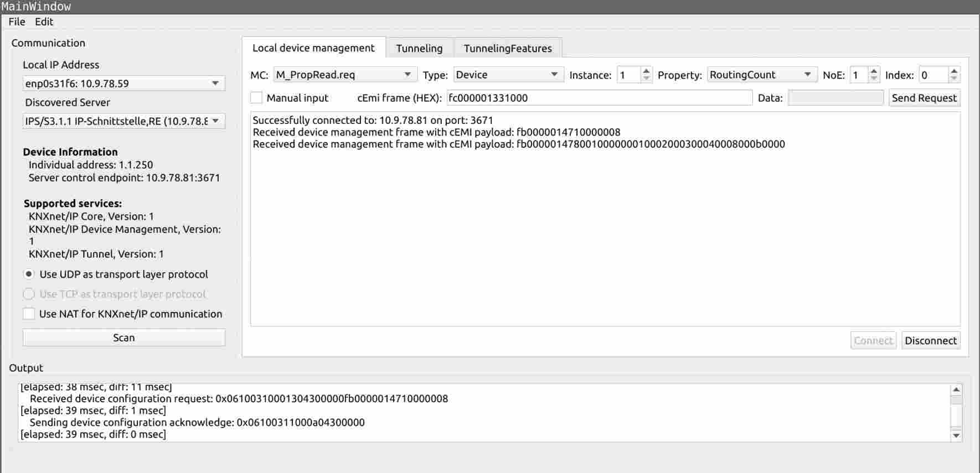Click the Output scrollbar up arrow
The image size is (980, 473).
pyautogui.click(x=956, y=389)
